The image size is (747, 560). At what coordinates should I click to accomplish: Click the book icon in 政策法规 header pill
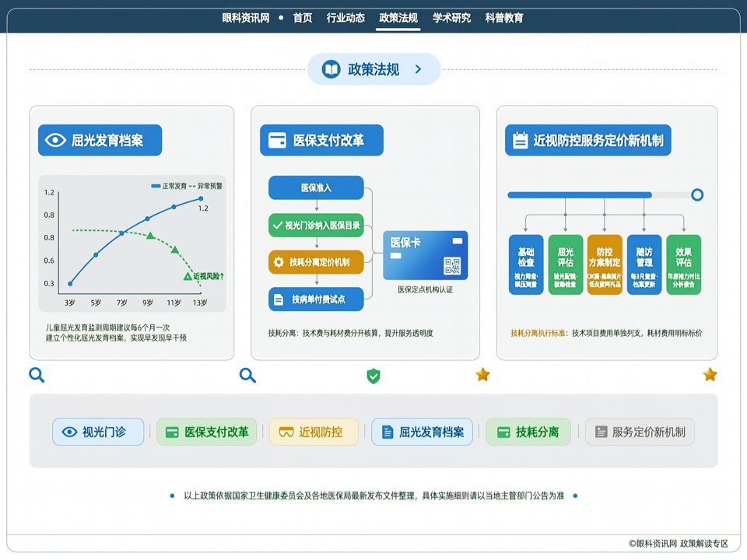(331, 69)
